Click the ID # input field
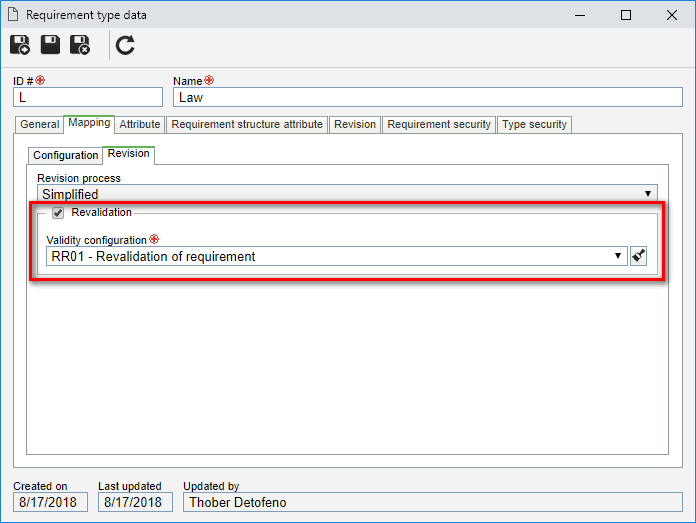Screen dimensions: 696x523 click(x=88, y=97)
